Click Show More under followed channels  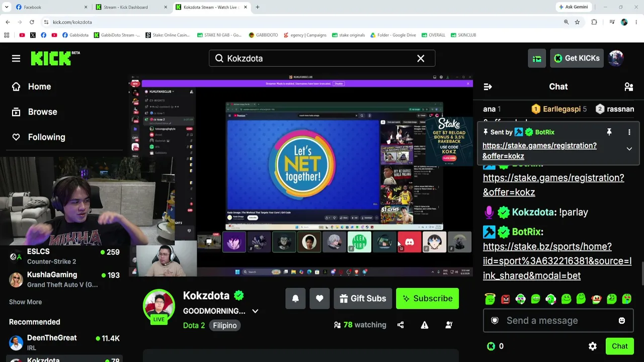coord(25,302)
